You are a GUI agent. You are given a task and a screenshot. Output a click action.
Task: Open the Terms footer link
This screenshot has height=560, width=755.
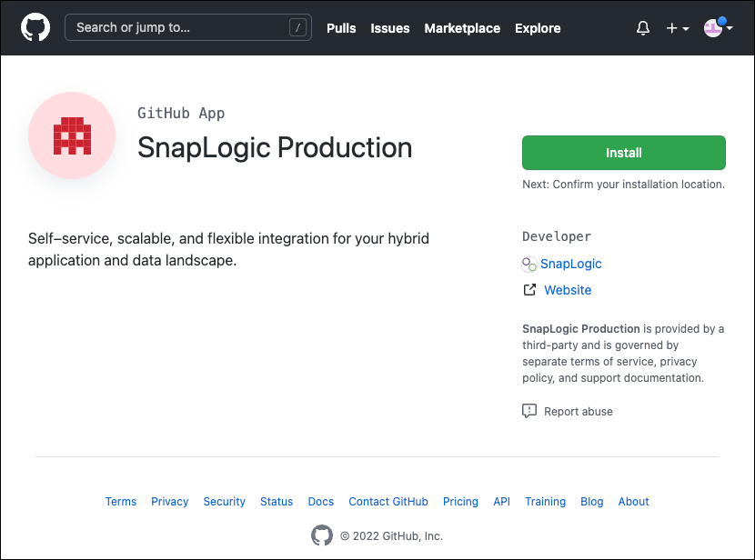pos(120,501)
